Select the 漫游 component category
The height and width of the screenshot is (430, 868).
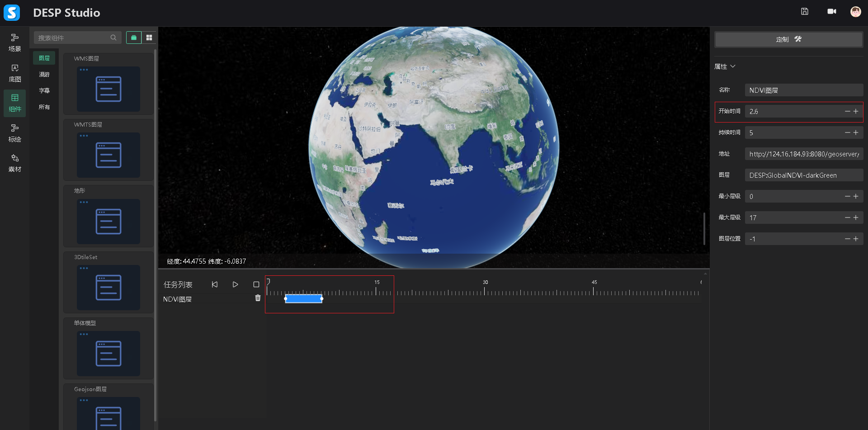(44, 74)
